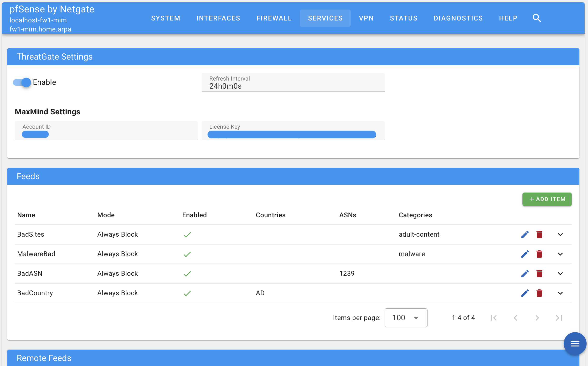Image resolution: width=588 pixels, height=366 pixels.
Task: Click the Mode column header
Action: (x=106, y=215)
